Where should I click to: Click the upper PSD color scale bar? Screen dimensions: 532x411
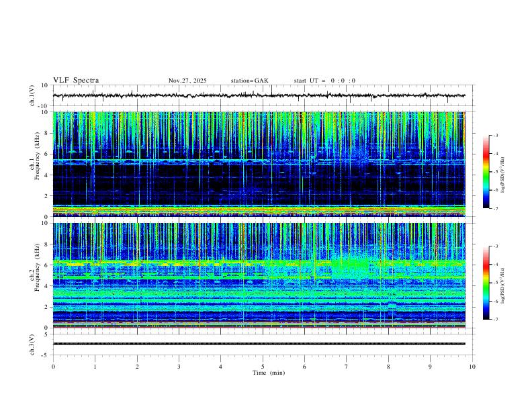[x=486, y=172]
